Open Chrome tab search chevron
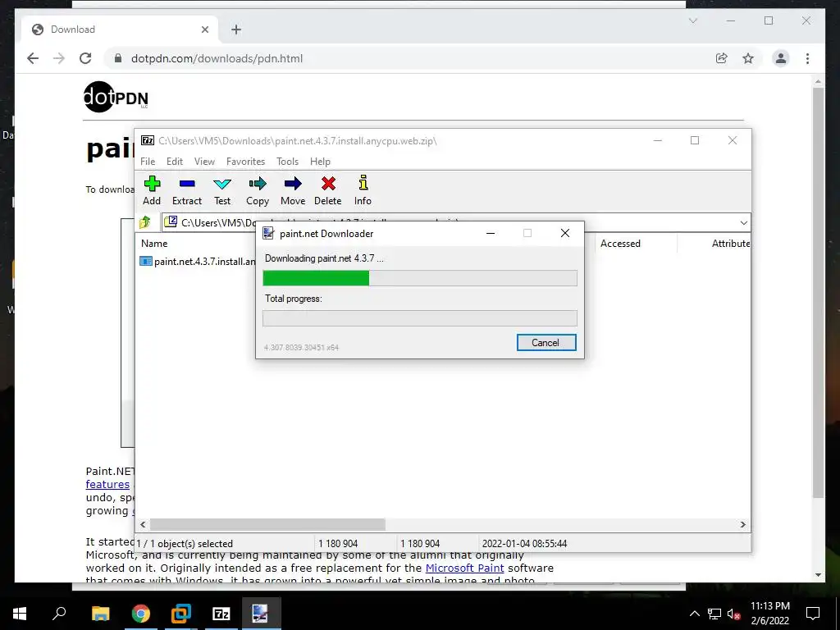840x630 pixels. click(692, 21)
